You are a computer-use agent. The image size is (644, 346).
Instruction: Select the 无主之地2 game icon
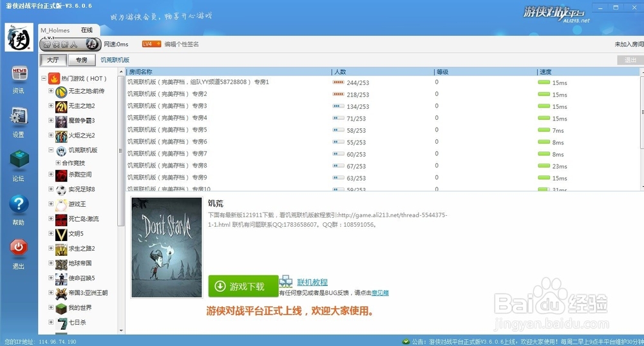[x=61, y=106]
